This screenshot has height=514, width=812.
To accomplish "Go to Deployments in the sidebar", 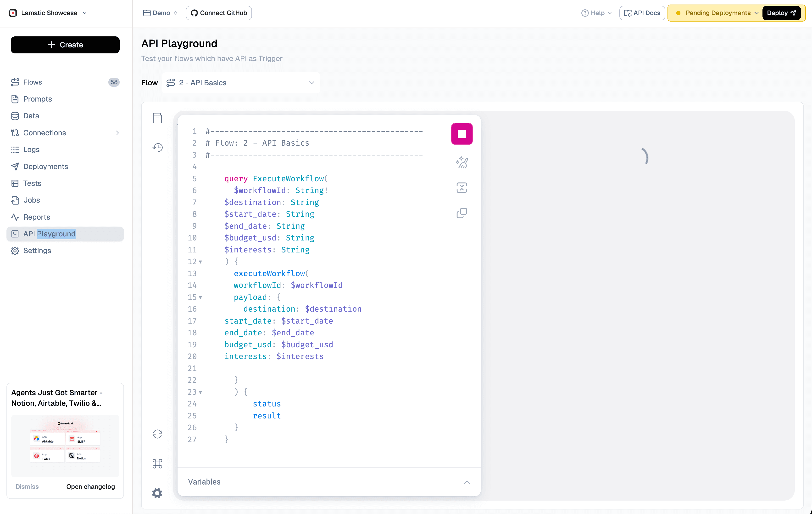I will pos(45,166).
